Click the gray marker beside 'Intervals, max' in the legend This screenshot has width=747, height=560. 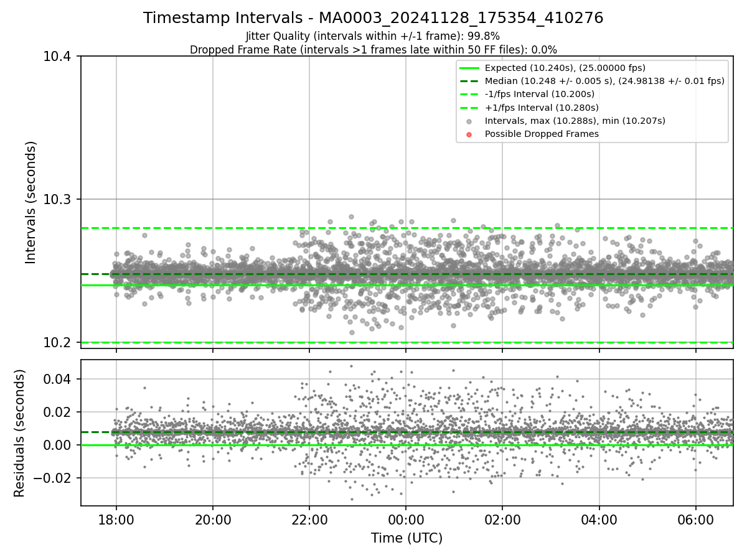[x=469, y=121]
